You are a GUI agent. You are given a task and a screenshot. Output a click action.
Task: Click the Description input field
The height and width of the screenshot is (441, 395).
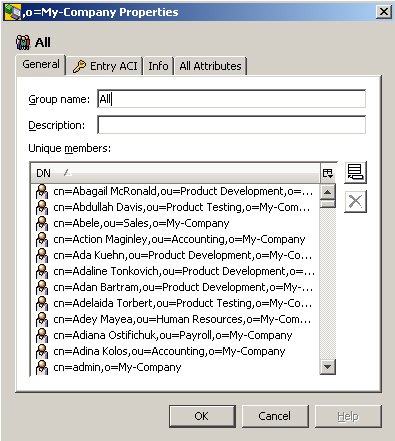point(232,125)
